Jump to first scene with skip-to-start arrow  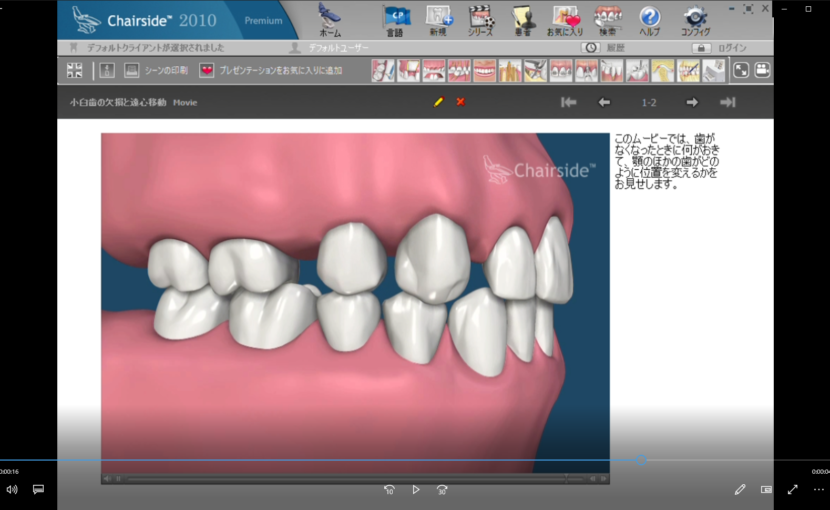coord(569,102)
